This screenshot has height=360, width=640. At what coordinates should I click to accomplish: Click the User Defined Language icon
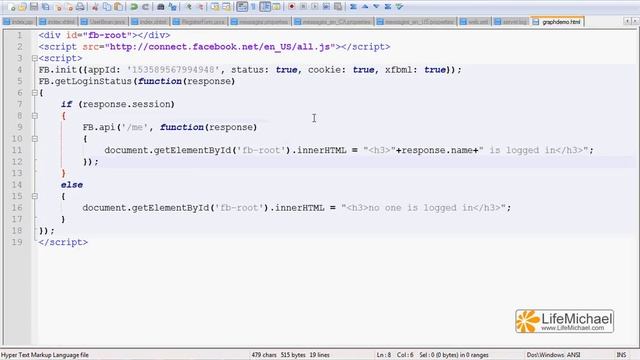pyautogui.click(x=276, y=7)
